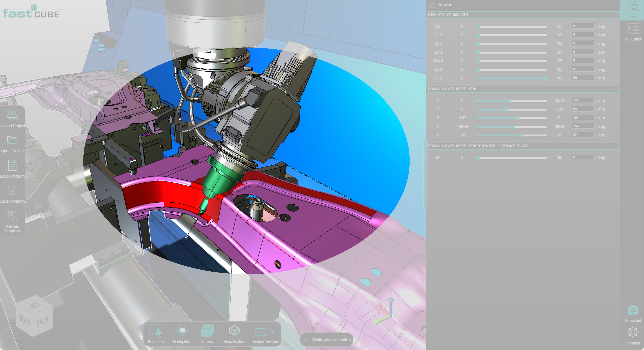Image resolution: width=644 pixels, height=350 pixels.
Task: Click the Validate Program icon
Action: pyautogui.click(x=12, y=216)
